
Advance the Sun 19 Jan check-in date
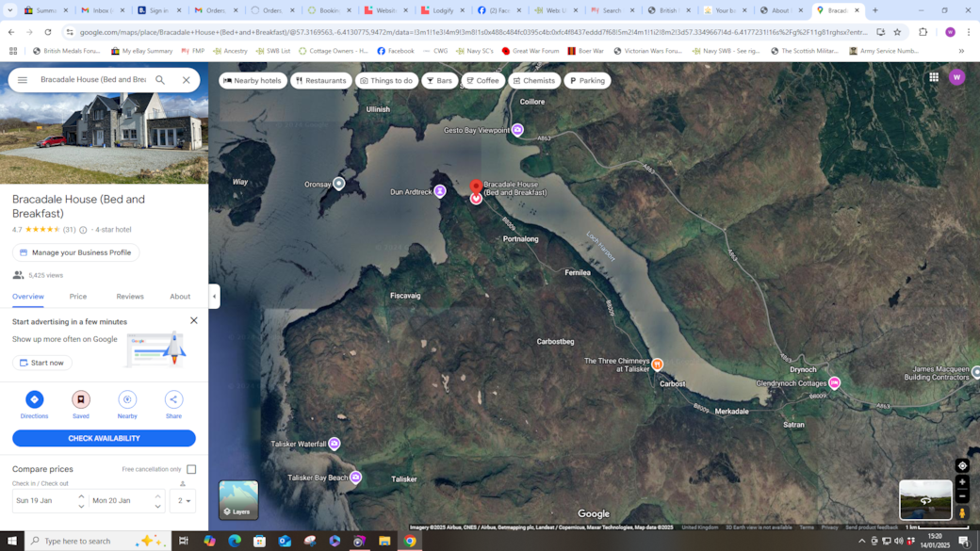click(81, 496)
